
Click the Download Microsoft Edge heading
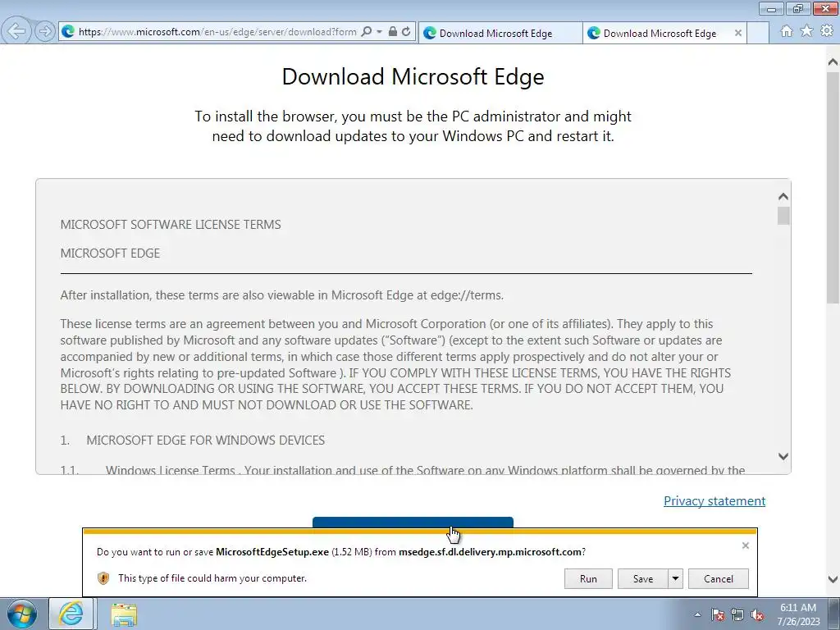coord(413,76)
